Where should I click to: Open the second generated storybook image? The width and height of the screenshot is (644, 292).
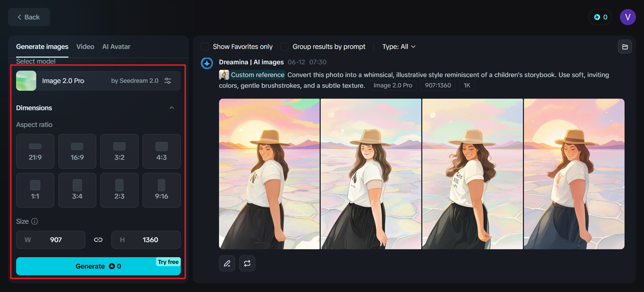(x=371, y=174)
